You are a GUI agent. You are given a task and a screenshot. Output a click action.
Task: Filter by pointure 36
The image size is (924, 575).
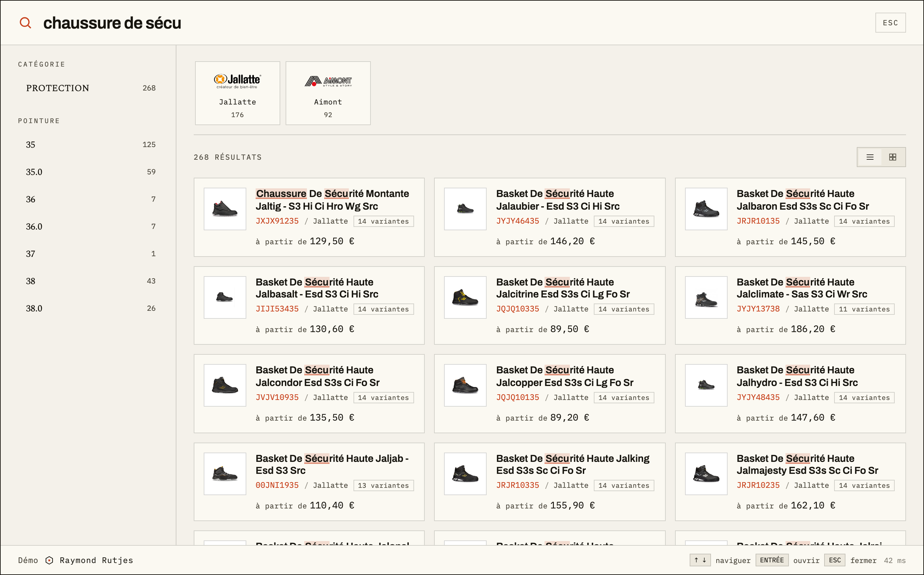coord(91,199)
